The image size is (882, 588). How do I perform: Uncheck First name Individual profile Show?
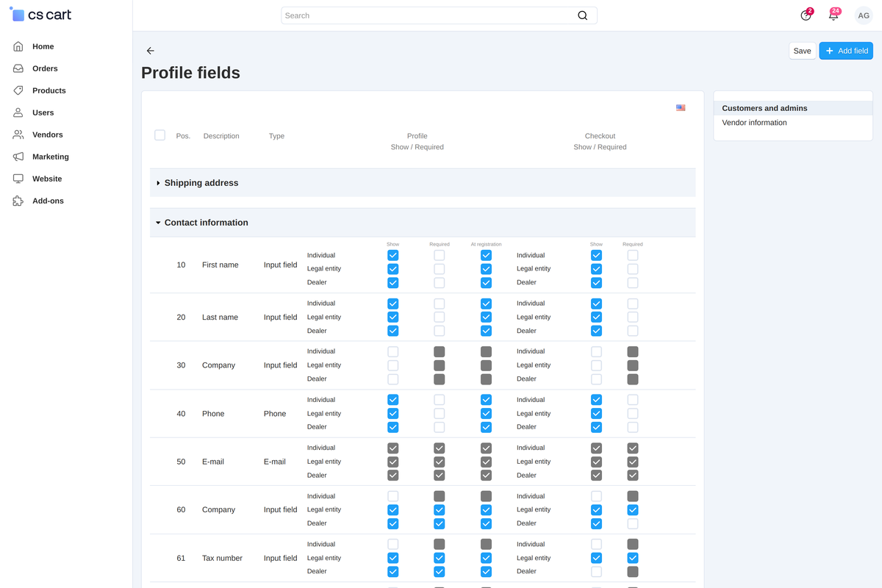[392, 255]
